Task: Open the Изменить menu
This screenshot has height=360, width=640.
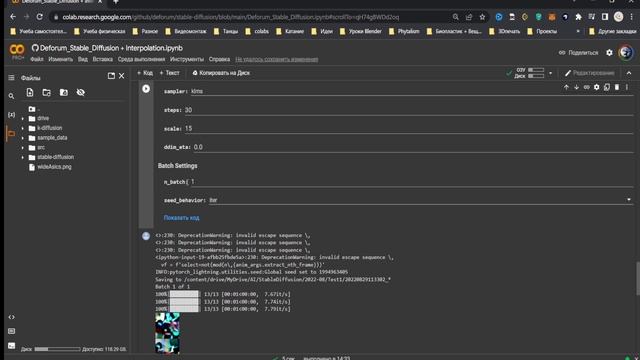Action: click(x=60, y=59)
